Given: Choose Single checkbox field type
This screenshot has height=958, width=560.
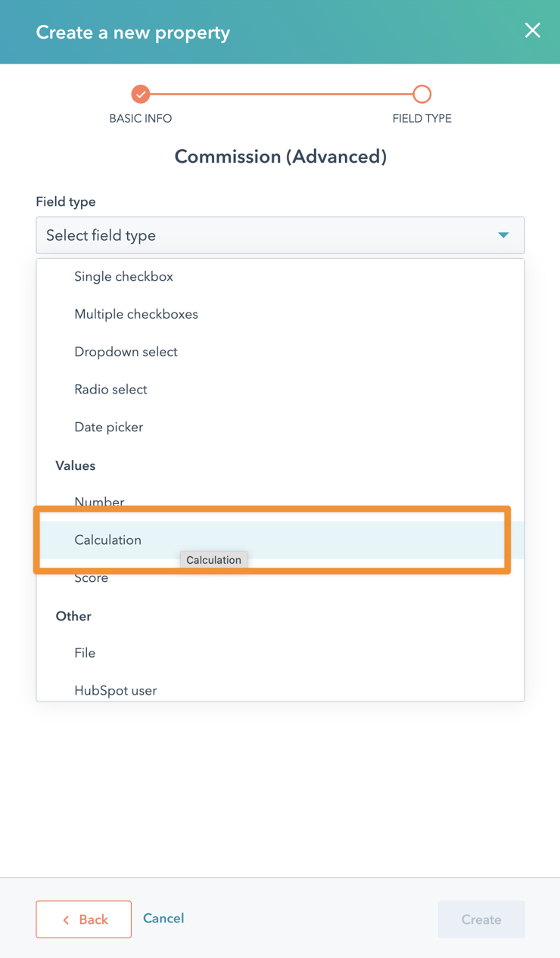Looking at the screenshot, I should pyautogui.click(x=123, y=277).
